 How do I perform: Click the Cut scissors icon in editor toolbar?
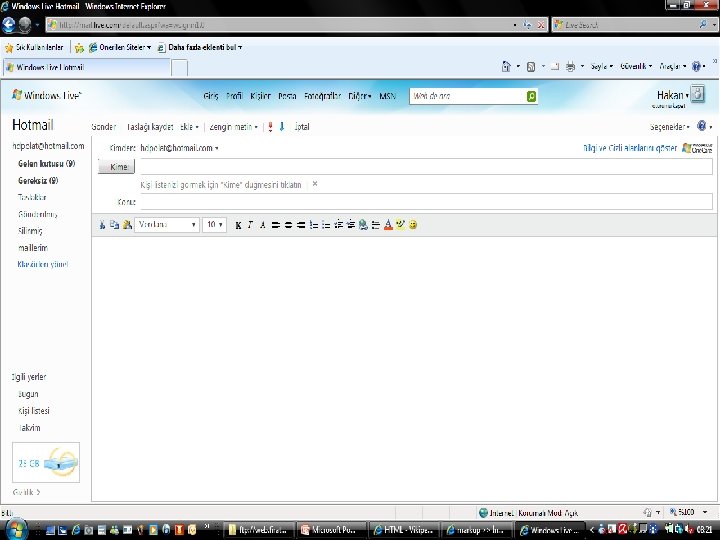pyautogui.click(x=102, y=225)
